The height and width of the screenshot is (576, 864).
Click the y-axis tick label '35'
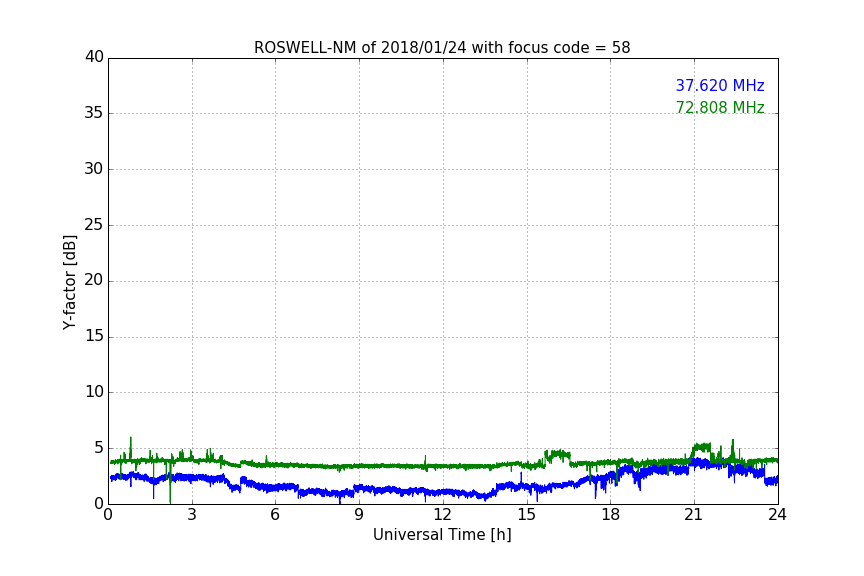click(94, 113)
